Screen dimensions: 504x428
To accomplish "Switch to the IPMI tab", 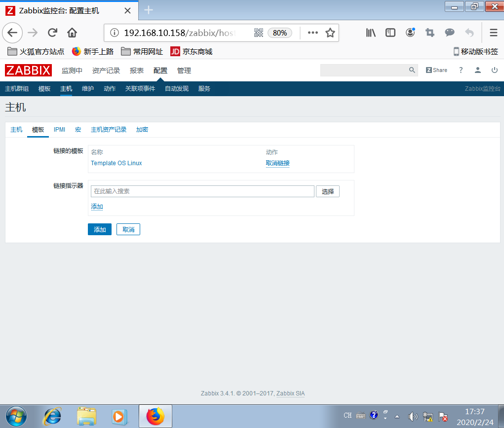I will click(x=59, y=129).
